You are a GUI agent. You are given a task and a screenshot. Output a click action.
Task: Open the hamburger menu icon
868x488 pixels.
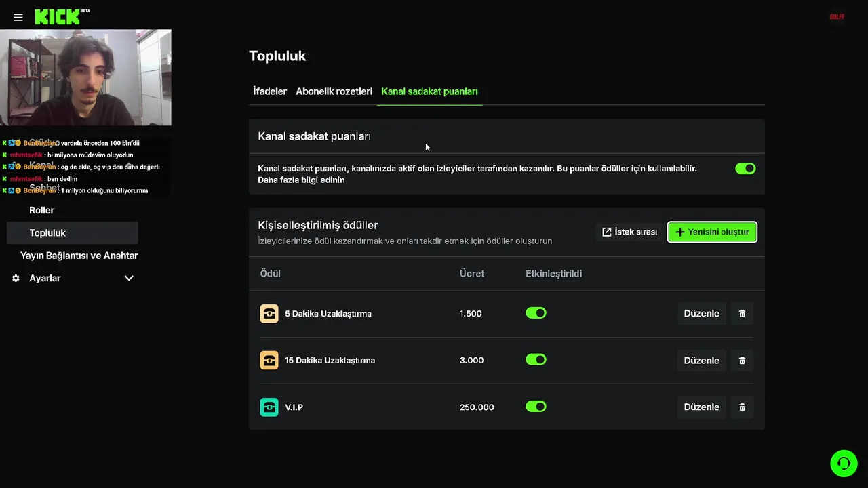18,17
